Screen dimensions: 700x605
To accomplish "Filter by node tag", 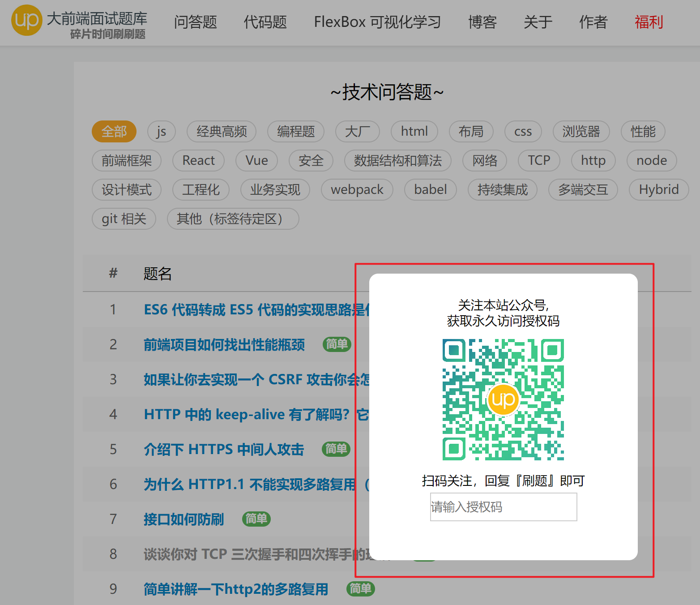I will [x=652, y=160].
